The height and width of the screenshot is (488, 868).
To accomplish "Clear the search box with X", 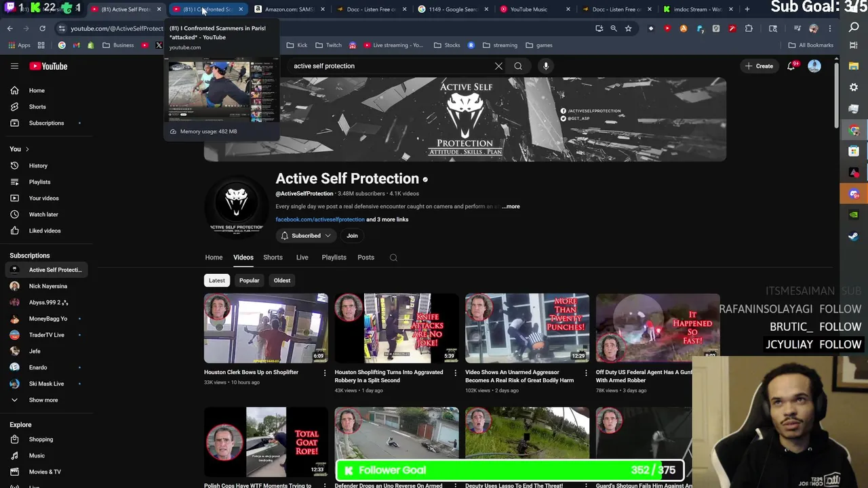I will click(498, 66).
